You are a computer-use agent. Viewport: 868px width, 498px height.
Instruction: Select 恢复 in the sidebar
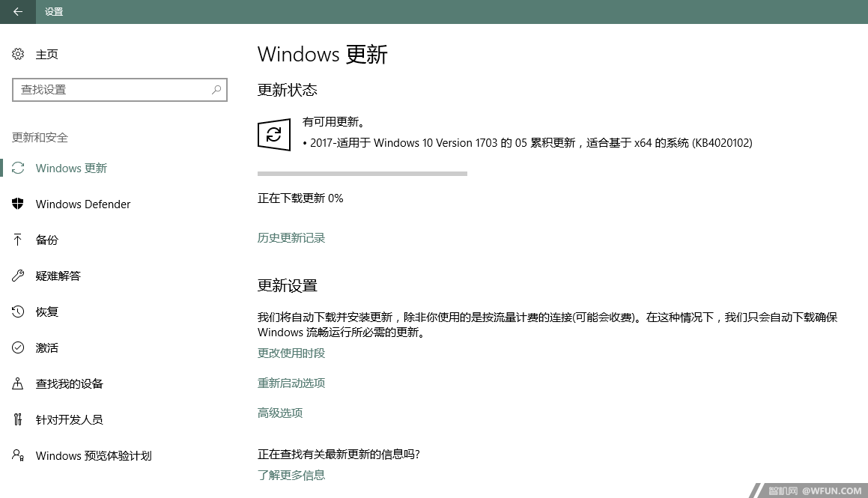point(46,312)
